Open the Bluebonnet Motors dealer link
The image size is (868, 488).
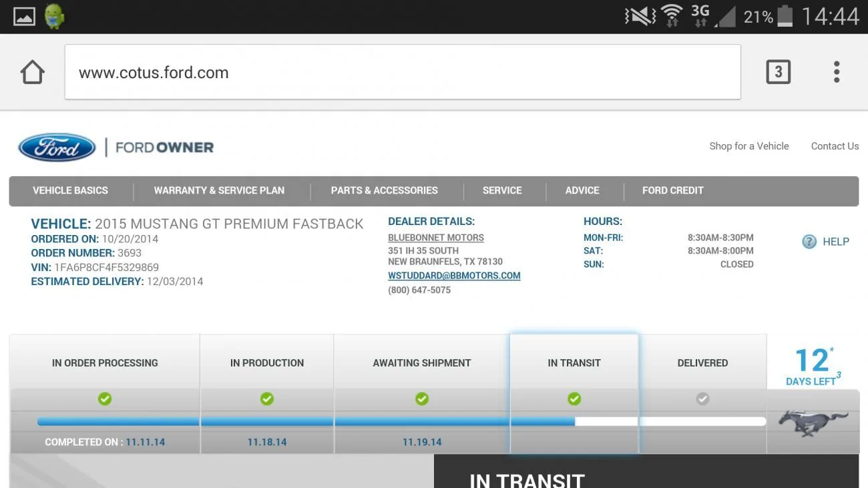coord(436,238)
